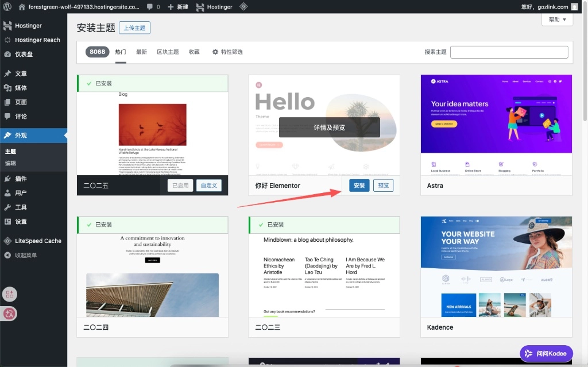
Task: Select 外观 appearance menu in sidebar
Action: tap(34, 136)
